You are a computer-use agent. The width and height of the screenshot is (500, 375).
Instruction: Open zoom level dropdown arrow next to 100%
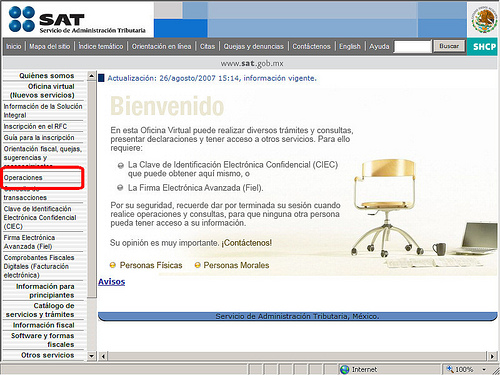pyautogui.click(x=484, y=369)
